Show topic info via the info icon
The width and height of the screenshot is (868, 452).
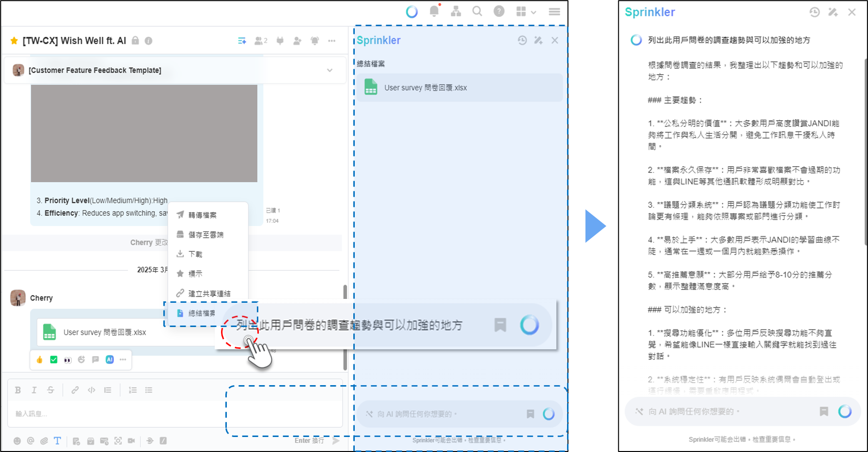pyautogui.click(x=149, y=41)
